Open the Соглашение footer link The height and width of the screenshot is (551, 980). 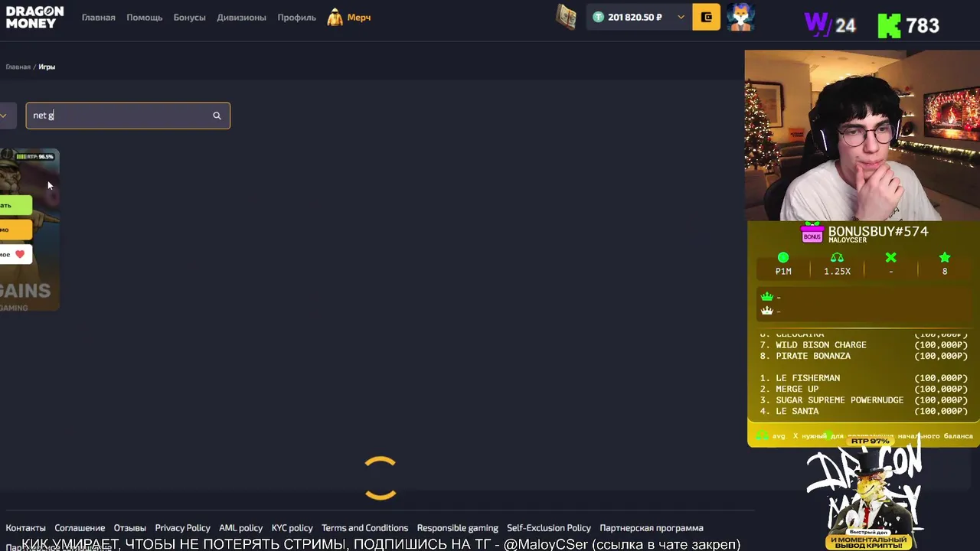80,528
